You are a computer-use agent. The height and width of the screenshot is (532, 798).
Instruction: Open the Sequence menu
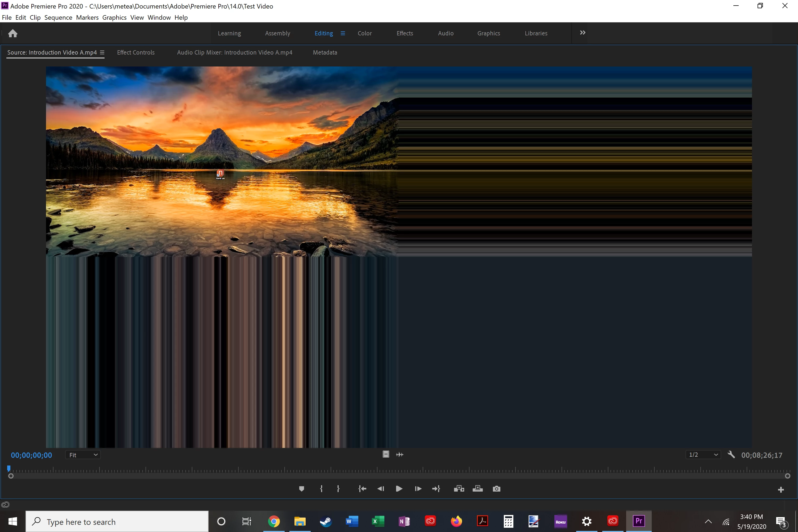(58, 17)
